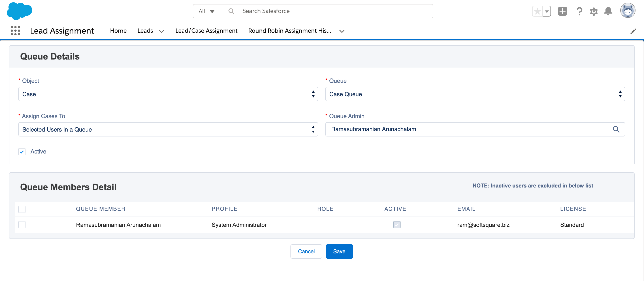Switch to the Home tab

(118, 30)
